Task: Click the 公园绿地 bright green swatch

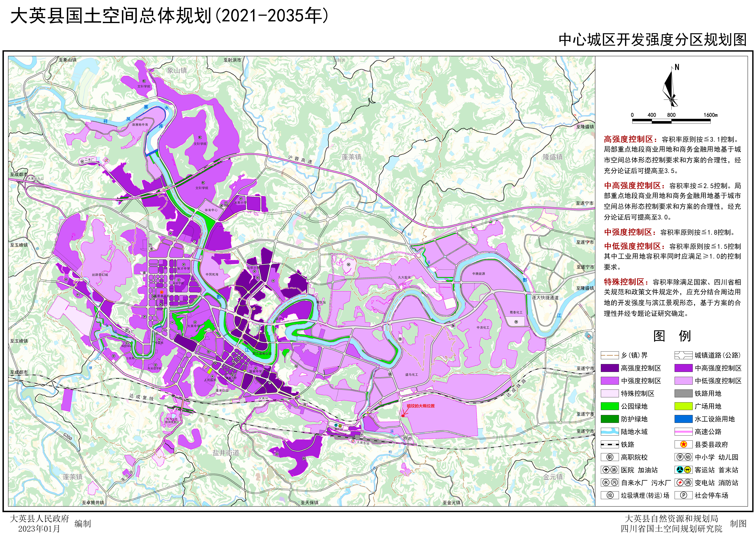Action: pos(610,406)
